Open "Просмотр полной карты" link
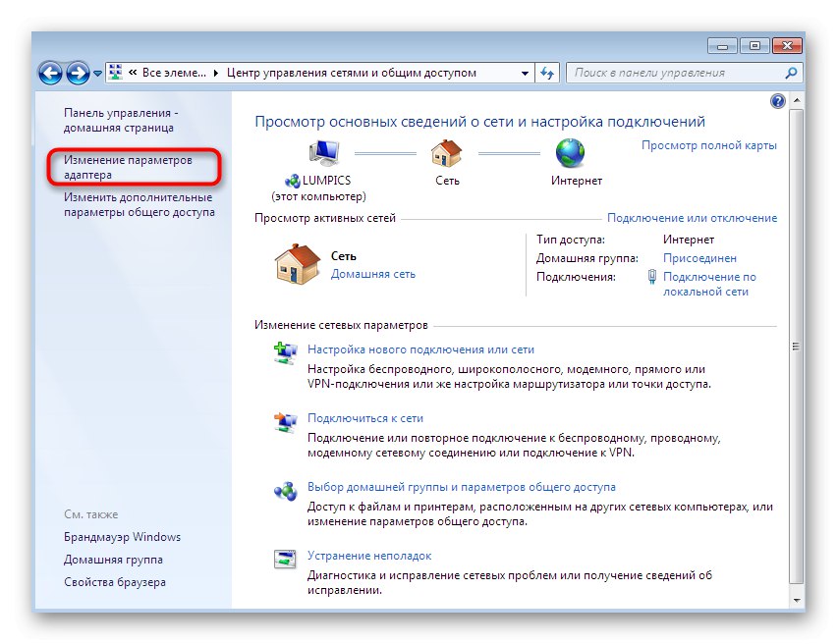The height and width of the screenshot is (644, 837). 709,145
